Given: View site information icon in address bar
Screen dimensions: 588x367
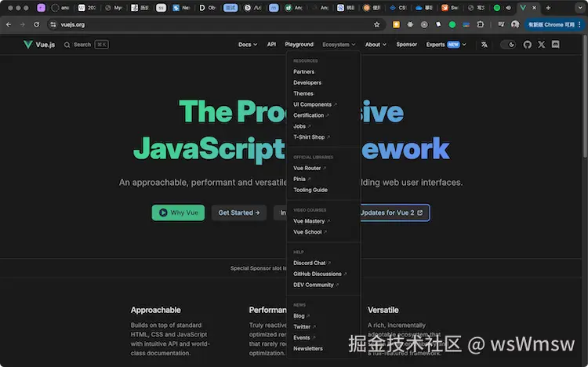Looking at the screenshot, I should [x=53, y=24].
